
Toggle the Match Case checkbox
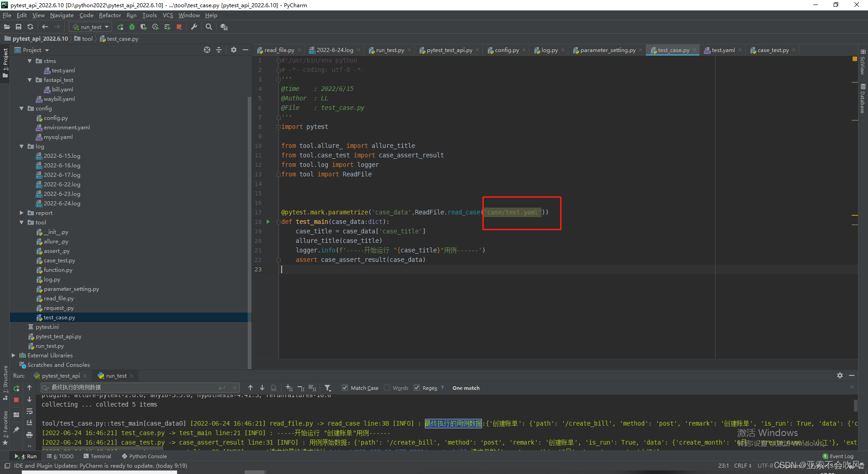pyautogui.click(x=345, y=388)
